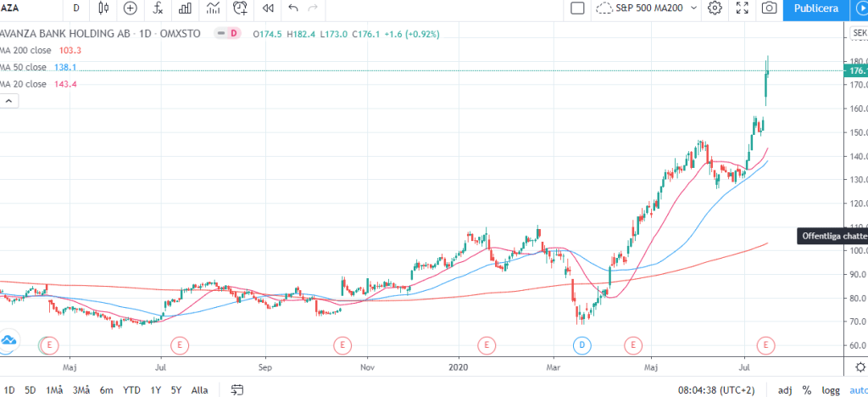The image size is (868, 397).
Task: Open the D timeframe interval dropdown
Action: click(x=76, y=8)
